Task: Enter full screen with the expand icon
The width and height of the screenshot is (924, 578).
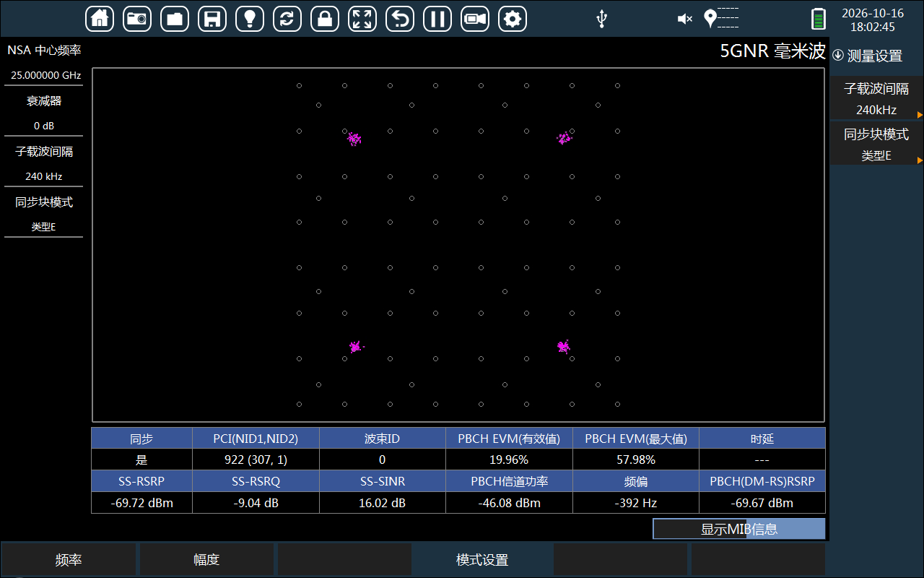Action: click(362, 19)
